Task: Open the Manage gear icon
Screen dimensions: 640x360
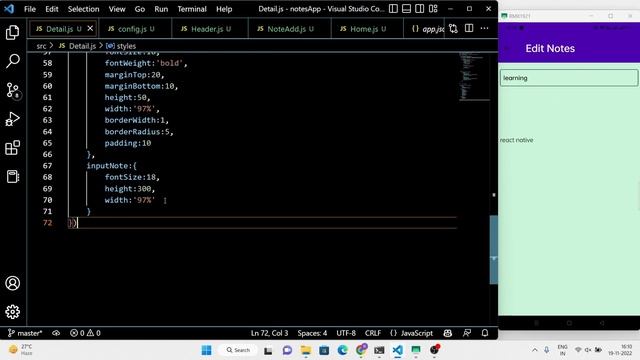Action: pos(12,312)
